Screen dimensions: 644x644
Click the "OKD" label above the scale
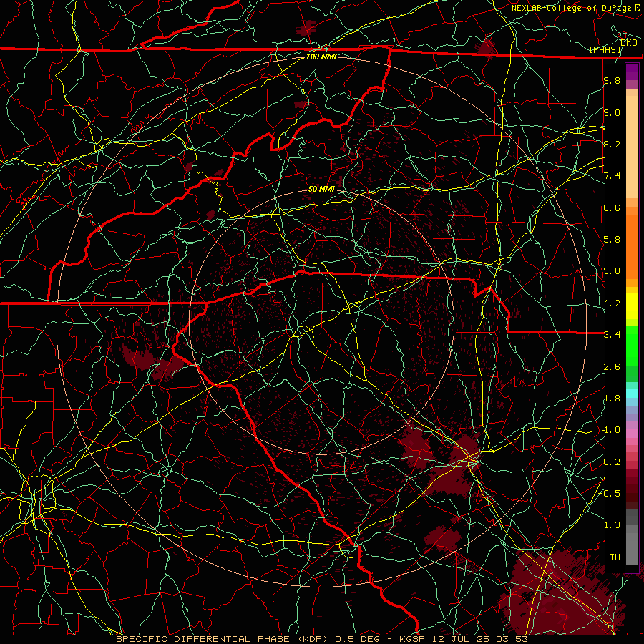coord(629,43)
